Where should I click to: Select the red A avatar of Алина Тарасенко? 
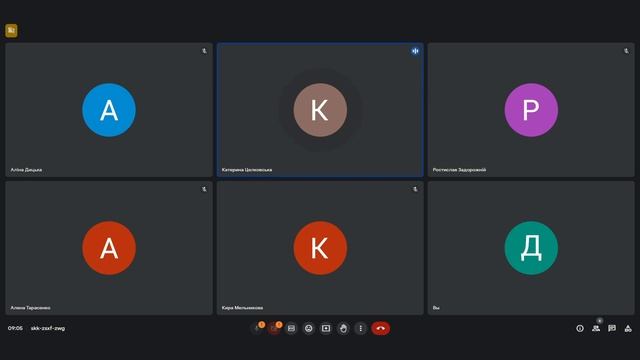click(109, 248)
